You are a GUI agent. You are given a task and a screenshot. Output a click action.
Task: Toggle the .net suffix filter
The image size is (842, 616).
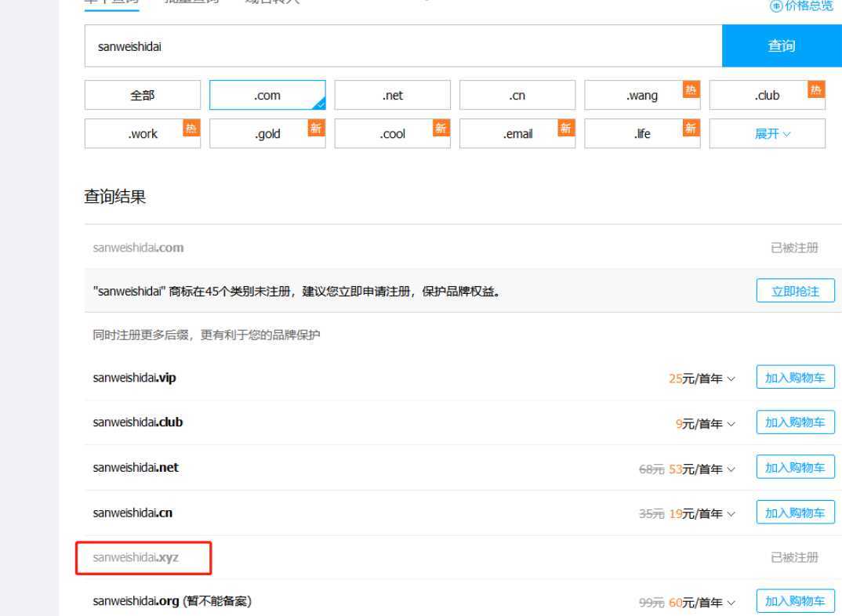click(x=393, y=95)
